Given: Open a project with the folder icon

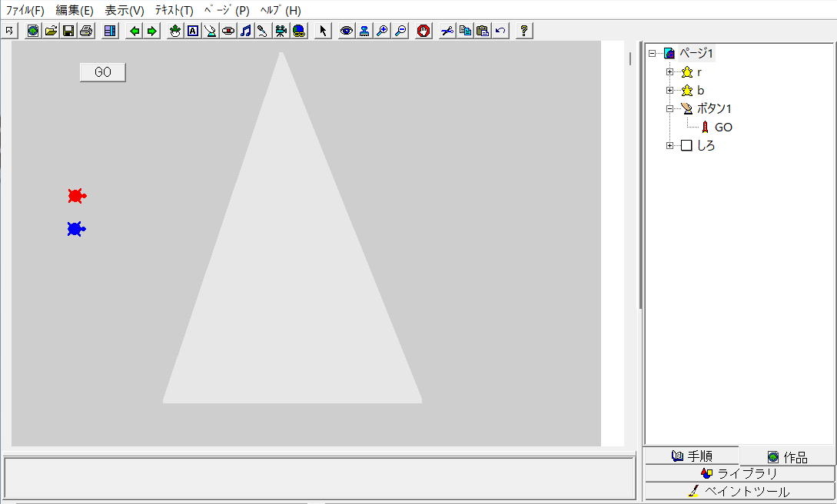Looking at the screenshot, I should pyautogui.click(x=51, y=31).
